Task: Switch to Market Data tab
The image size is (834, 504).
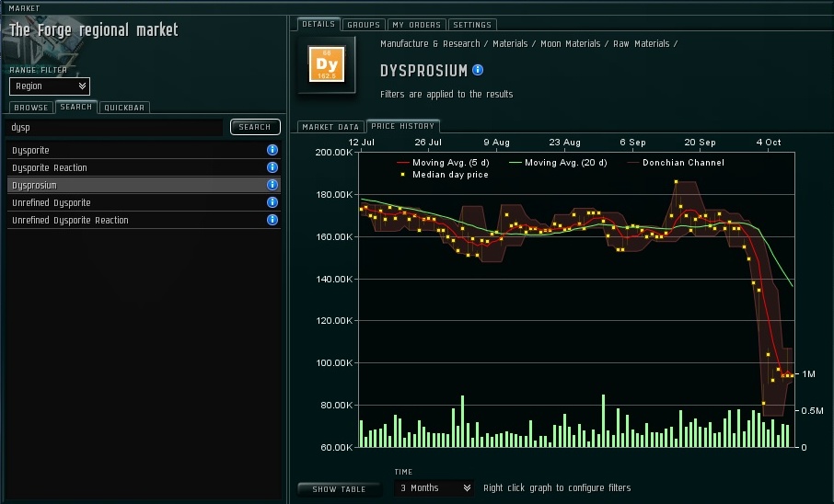Action: coord(330,127)
